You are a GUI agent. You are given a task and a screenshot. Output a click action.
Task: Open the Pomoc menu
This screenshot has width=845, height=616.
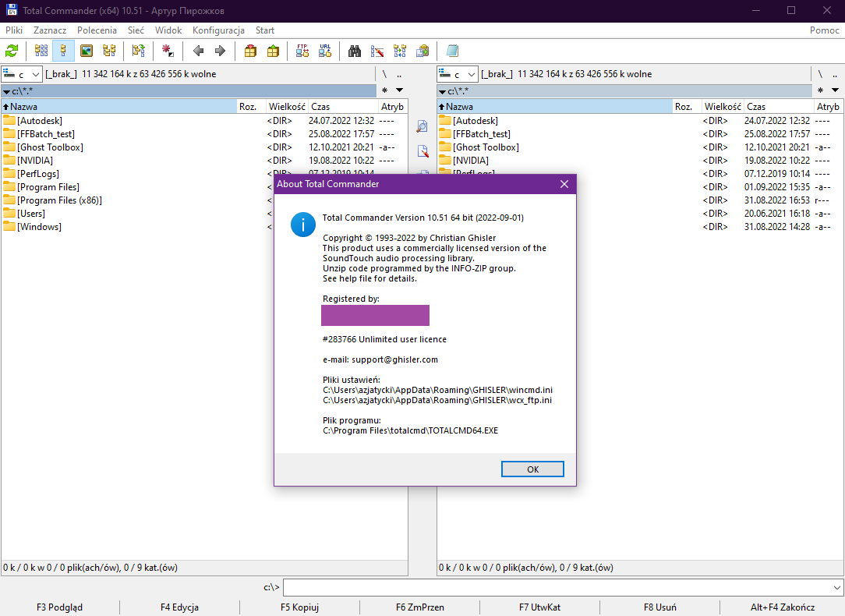point(824,30)
